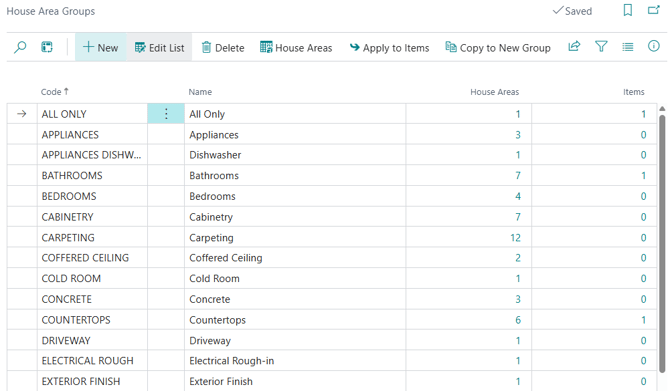Viewport: 670px width, 391px height.
Task: Open House Areas count 6 for Countertops
Action: [518, 320]
